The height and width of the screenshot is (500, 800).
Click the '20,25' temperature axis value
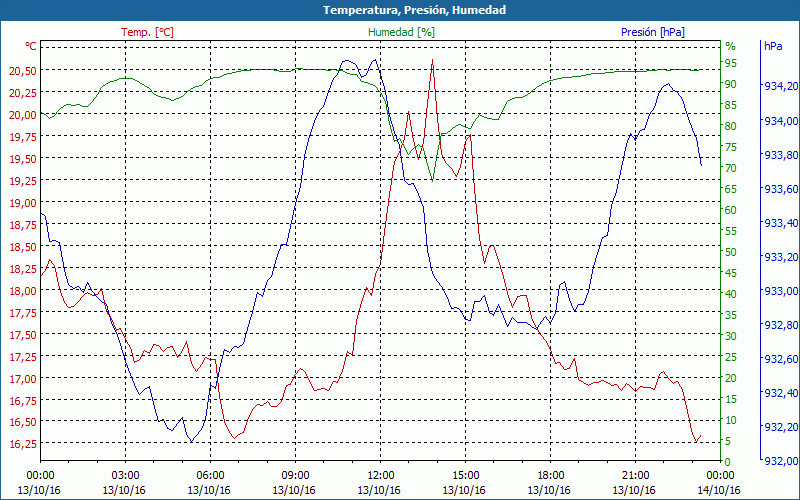click(x=23, y=93)
